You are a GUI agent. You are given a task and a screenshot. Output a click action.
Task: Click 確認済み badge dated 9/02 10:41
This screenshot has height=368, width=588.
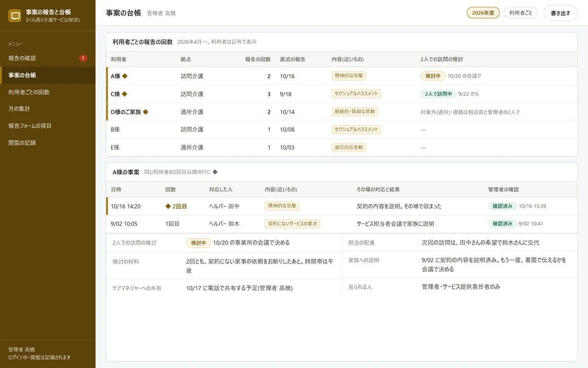[x=503, y=224]
